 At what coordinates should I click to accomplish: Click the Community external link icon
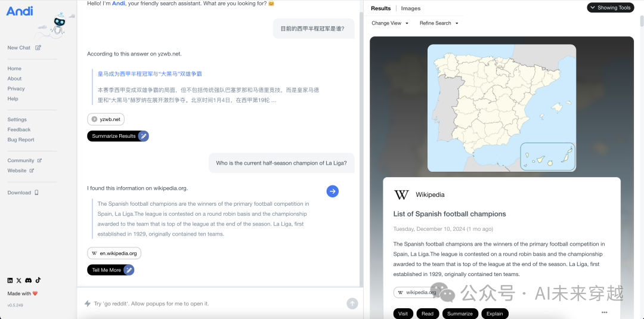[39, 160]
